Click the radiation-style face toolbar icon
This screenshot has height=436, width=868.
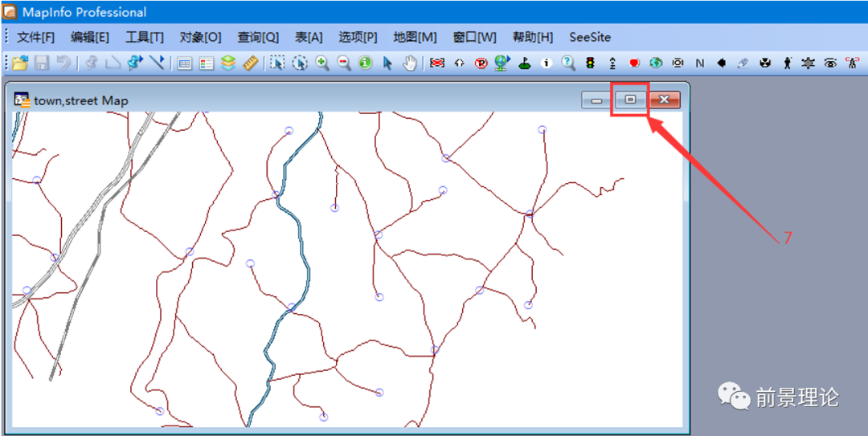pos(765,63)
